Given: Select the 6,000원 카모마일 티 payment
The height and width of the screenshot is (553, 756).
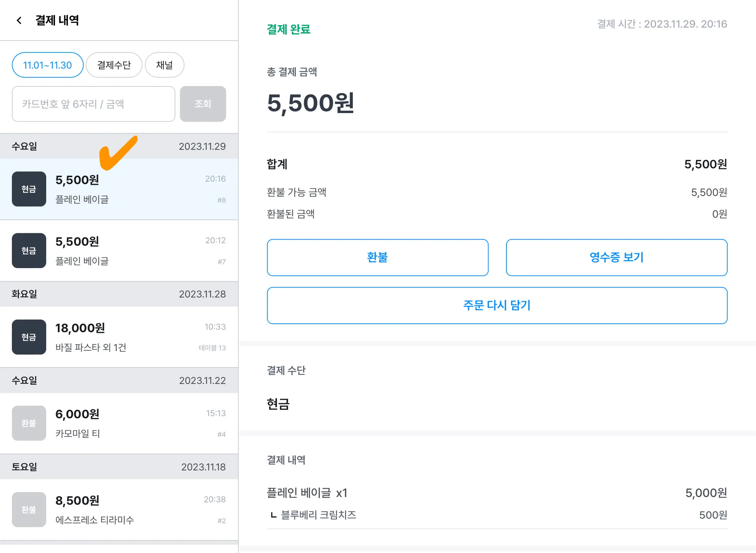Looking at the screenshot, I should tap(140, 423).
